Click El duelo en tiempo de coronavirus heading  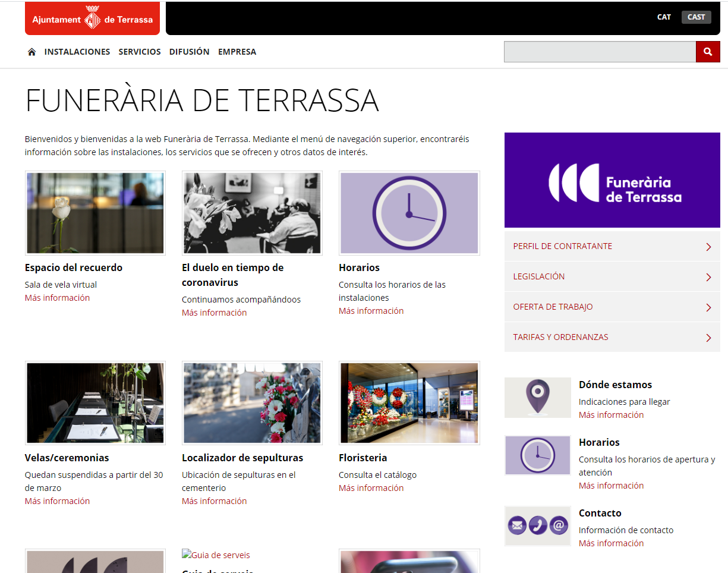pos(233,275)
